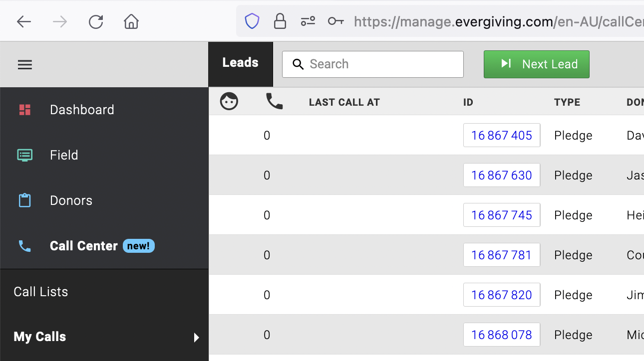Image resolution: width=644 pixels, height=361 pixels.
Task: Open the browser home page icon
Action: pyautogui.click(x=131, y=21)
